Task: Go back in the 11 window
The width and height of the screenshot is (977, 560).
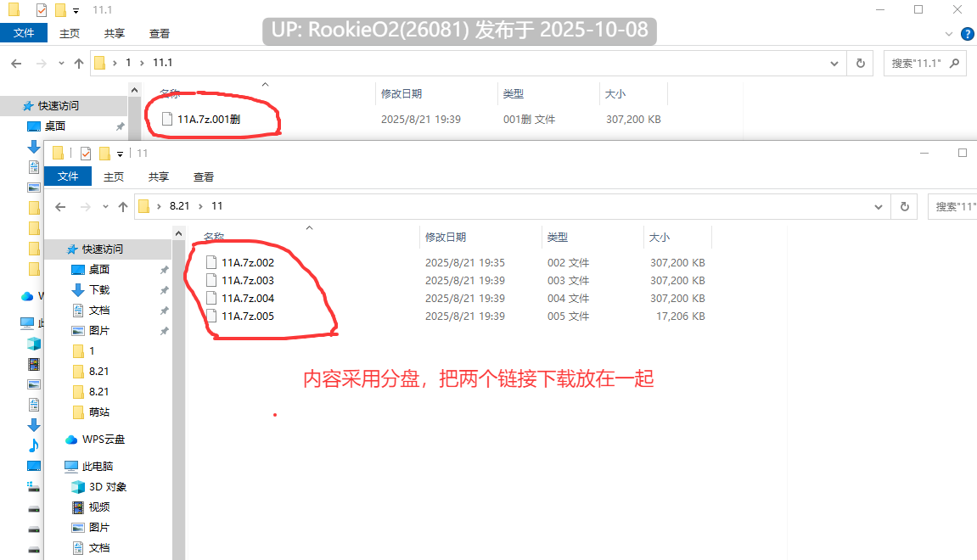Action: click(60, 207)
